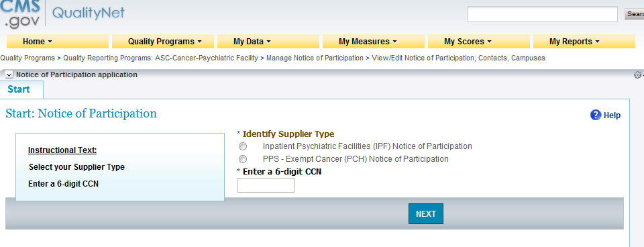Screen dimensions: 644x247
Task: Click the QualityNet logo text
Action: [89, 13]
